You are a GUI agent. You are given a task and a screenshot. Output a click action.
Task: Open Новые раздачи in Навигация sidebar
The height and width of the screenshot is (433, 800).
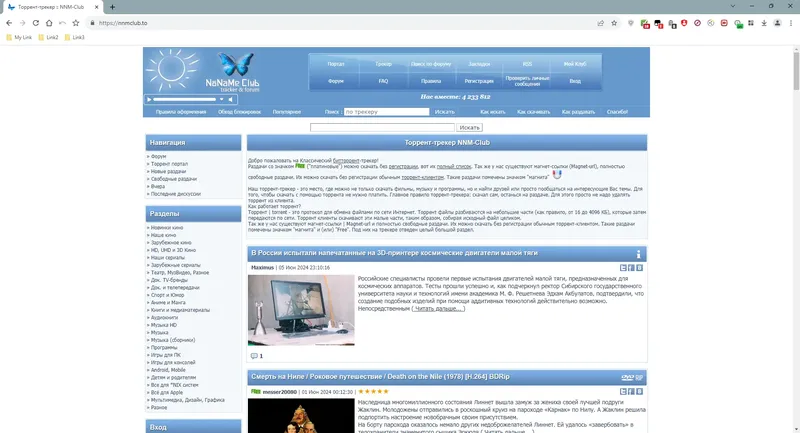point(168,171)
